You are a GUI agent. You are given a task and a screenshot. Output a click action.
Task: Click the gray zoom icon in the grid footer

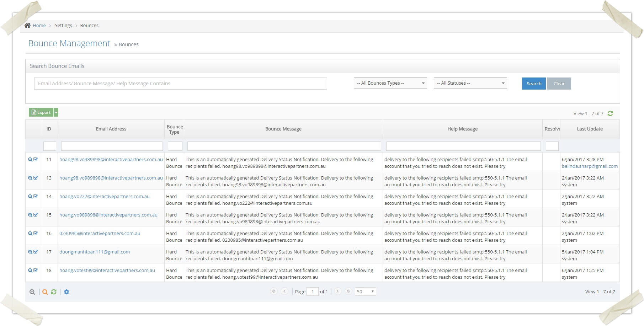tap(32, 292)
